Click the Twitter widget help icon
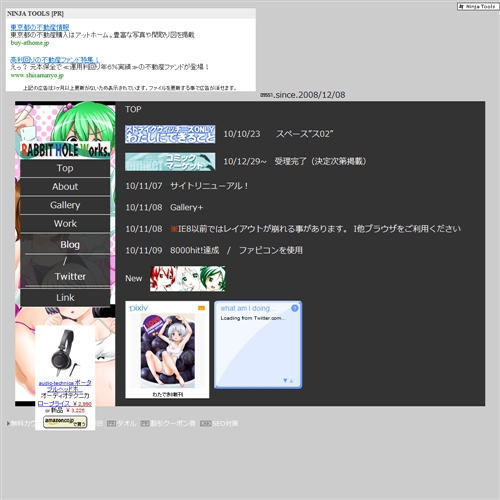 [x=294, y=308]
